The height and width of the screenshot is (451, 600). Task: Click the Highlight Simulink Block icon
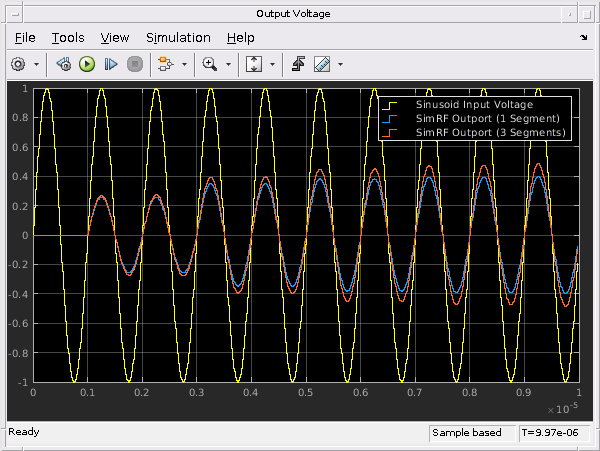[164, 63]
